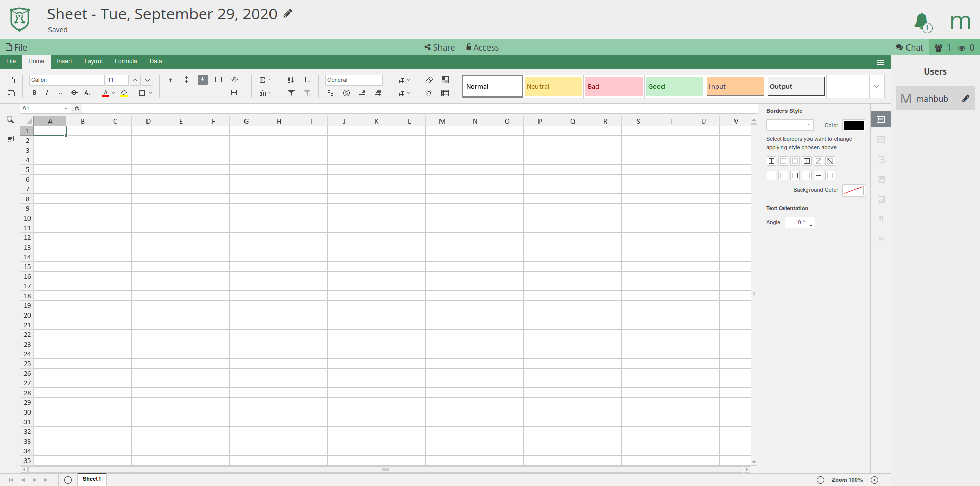Screen dimensions: 980x486
Task: Apply Outside borders in the Borders Style panel
Action: point(806,161)
